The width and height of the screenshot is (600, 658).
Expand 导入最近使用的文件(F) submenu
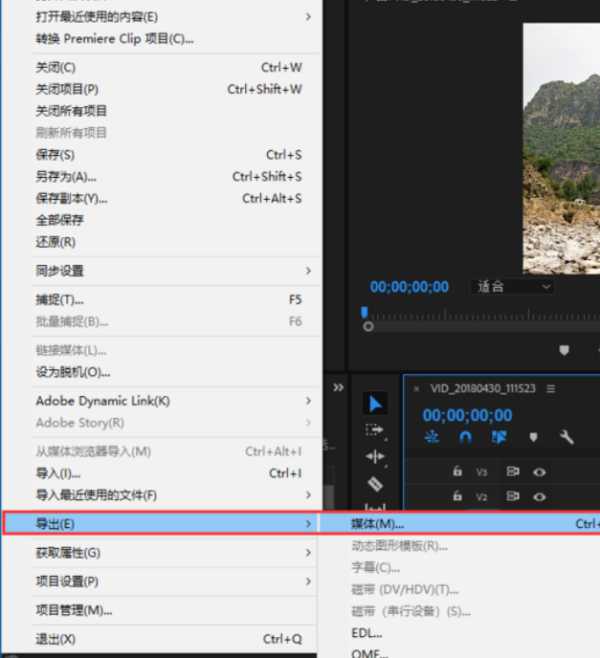click(175, 495)
